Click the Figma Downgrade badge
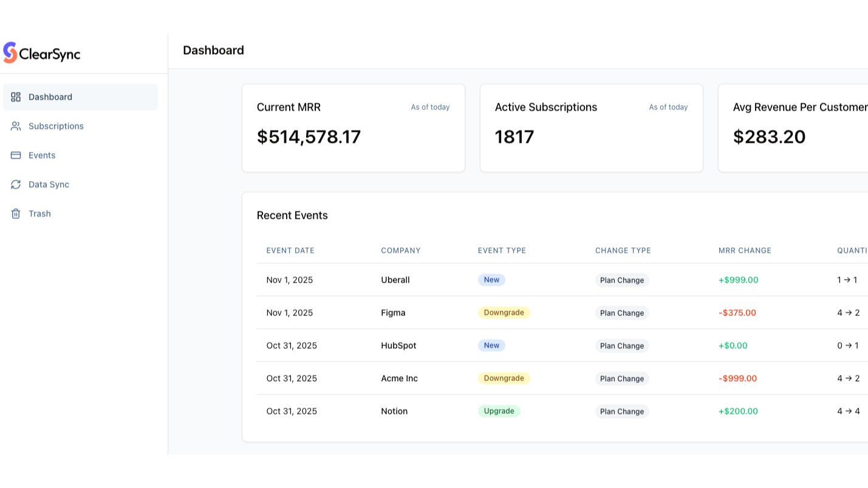 [x=504, y=313]
